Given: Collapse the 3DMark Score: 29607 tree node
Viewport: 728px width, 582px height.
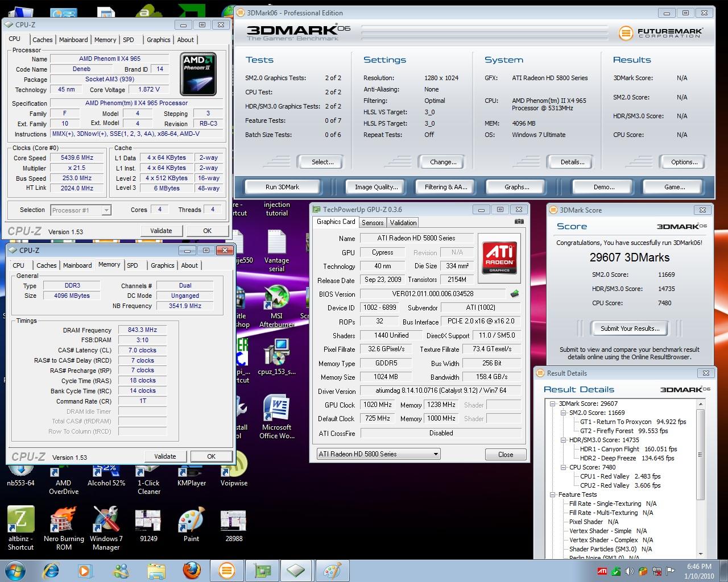Looking at the screenshot, I should 552,404.
